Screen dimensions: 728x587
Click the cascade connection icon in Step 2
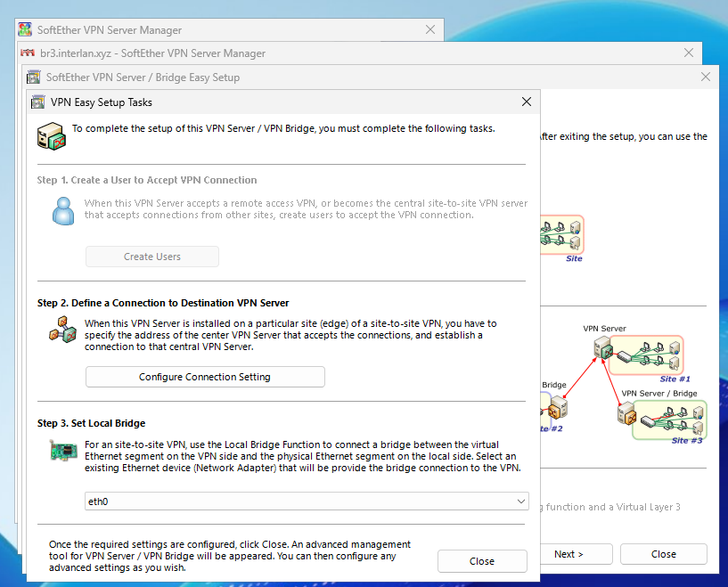(x=62, y=330)
